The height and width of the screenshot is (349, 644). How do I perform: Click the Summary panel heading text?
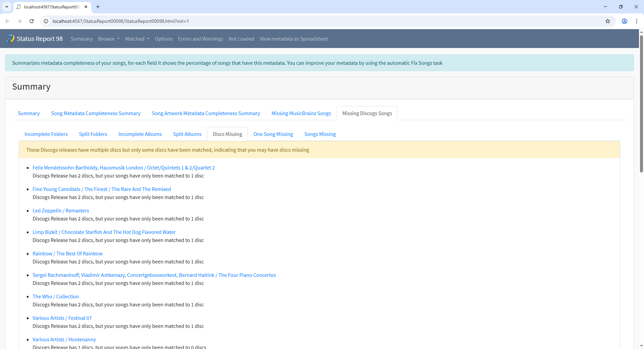click(31, 87)
